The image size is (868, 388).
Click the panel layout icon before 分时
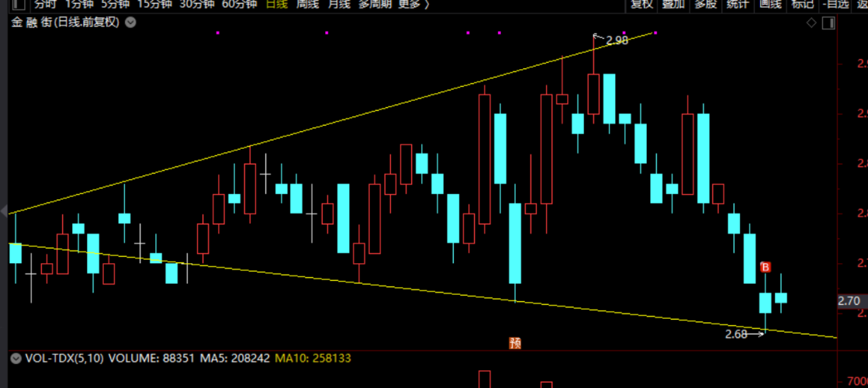(x=19, y=5)
